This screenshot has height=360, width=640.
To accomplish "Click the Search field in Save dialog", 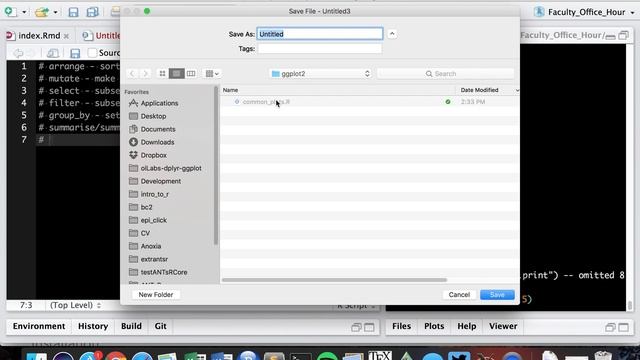I will [445, 73].
